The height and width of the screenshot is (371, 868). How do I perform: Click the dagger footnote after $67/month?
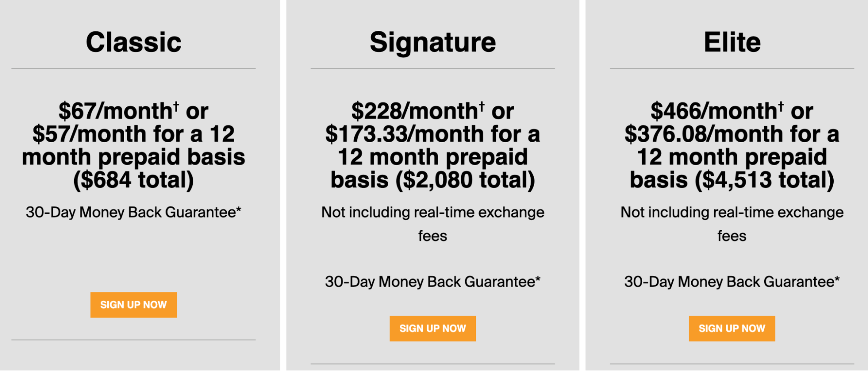(x=176, y=106)
